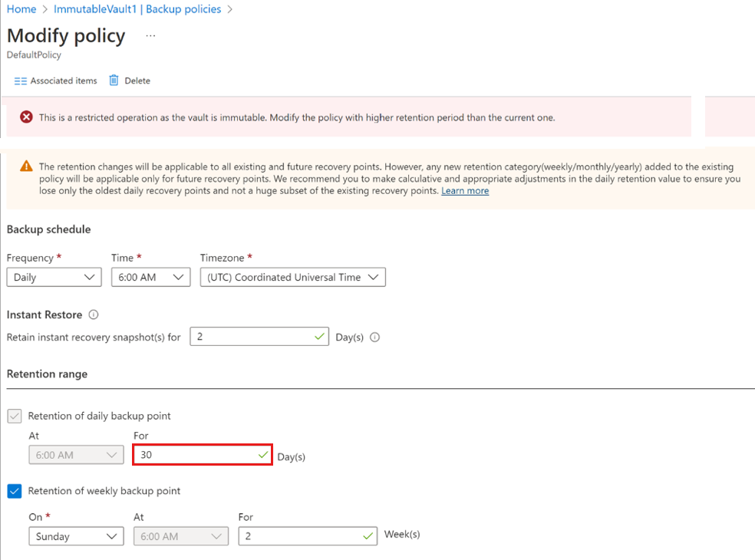
Task: Open the Learn more link
Action: (x=465, y=191)
